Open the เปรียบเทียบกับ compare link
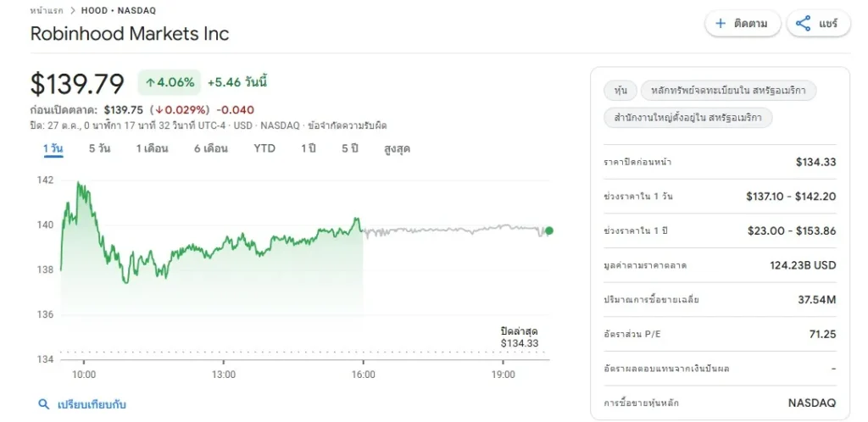The height and width of the screenshot is (422, 868). [x=92, y=404]
